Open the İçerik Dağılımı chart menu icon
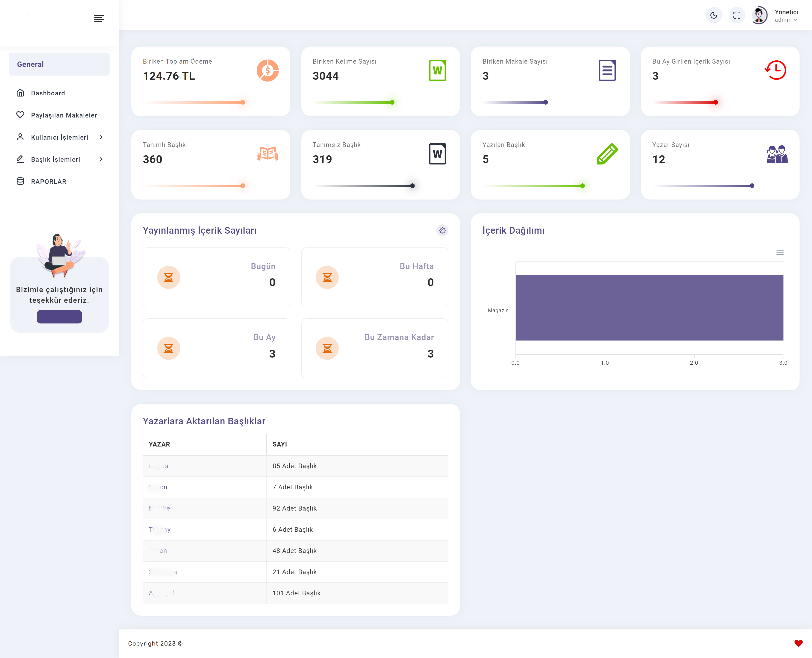The image size is (812, 658). tap(780, 253)
